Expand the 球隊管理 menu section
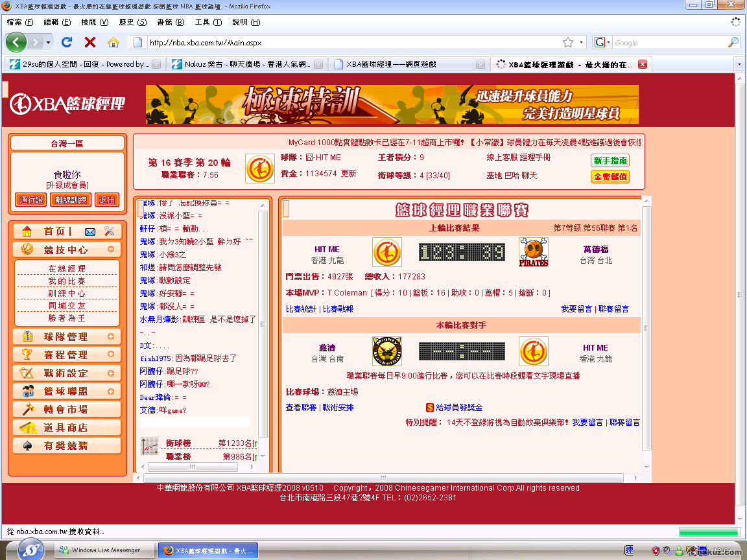Image resolution: width=747 pixels, height=560 pixels. pyautogui.click(x=111, y=337)
